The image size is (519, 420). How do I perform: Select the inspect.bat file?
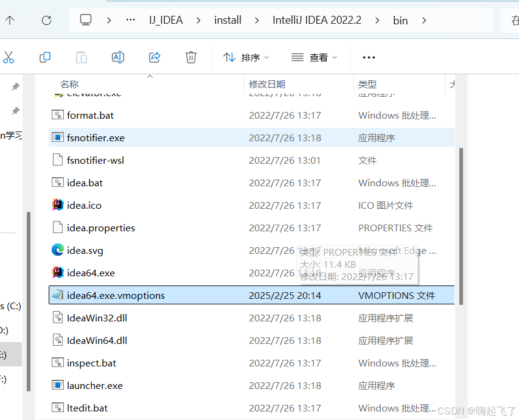point(251,363)
